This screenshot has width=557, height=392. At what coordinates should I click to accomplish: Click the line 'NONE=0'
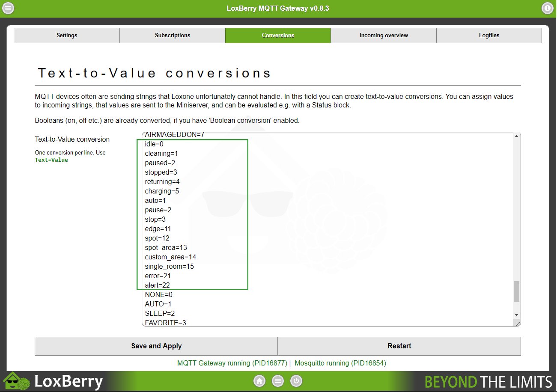pos(159,295)
